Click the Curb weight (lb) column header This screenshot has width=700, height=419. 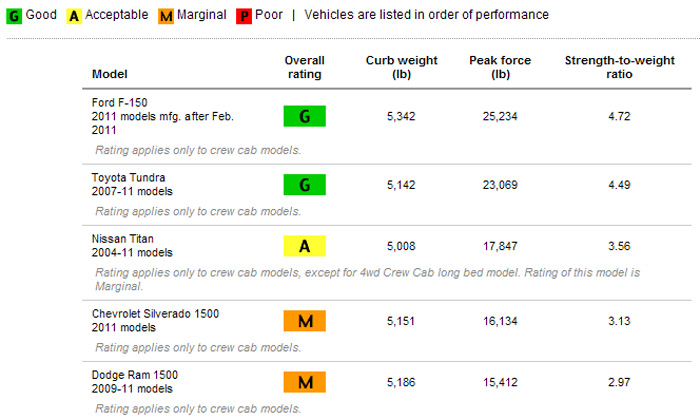(x=401, y=67)
